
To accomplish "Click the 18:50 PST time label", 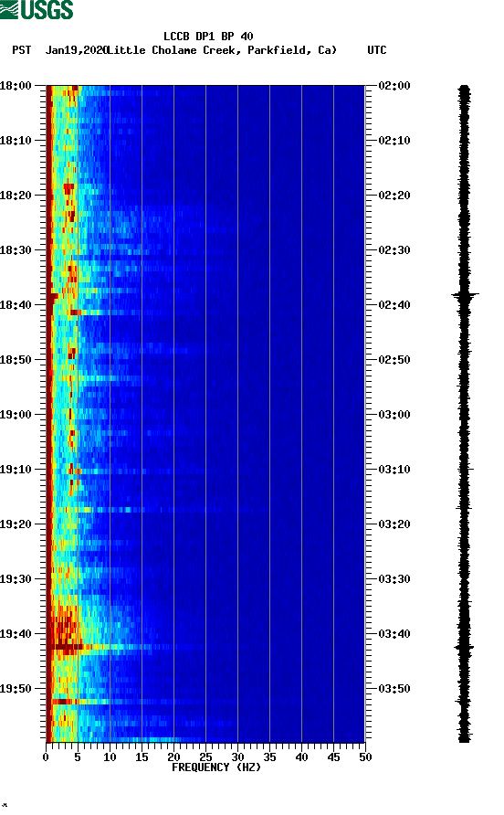I will point(16,360).
